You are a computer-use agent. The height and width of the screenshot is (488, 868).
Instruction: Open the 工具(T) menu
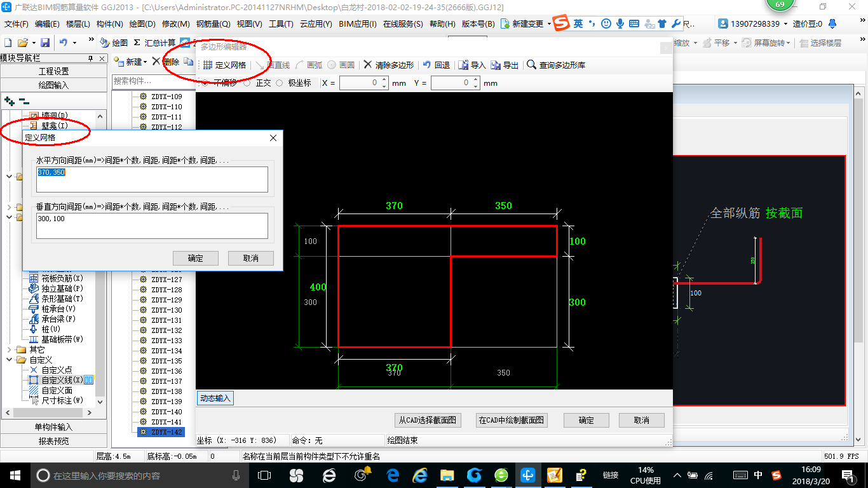(x=281, y=24)
